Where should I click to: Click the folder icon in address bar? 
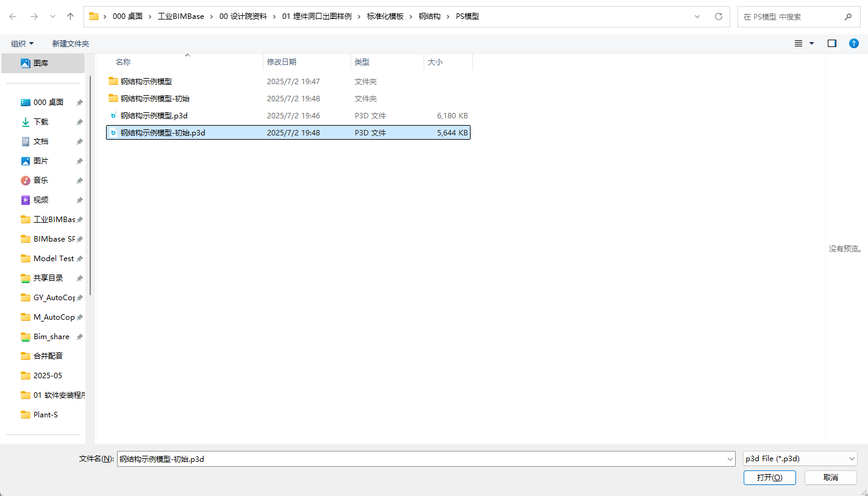tap(94, 16)
